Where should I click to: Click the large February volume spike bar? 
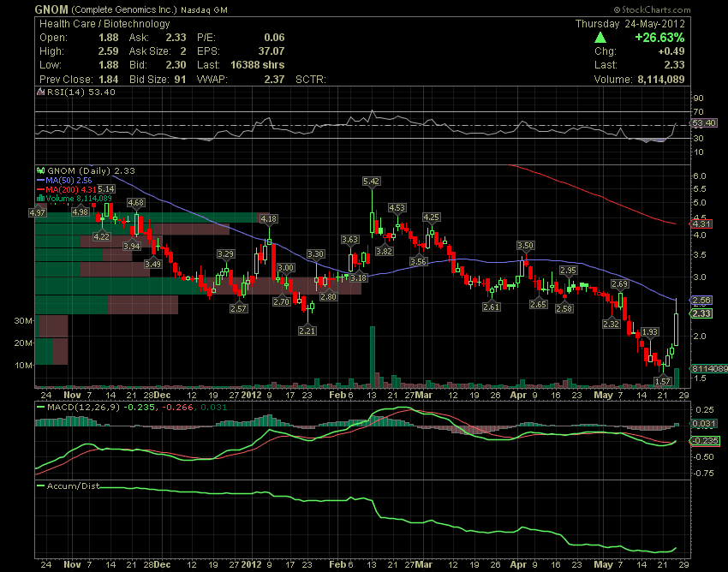point(372,356)
